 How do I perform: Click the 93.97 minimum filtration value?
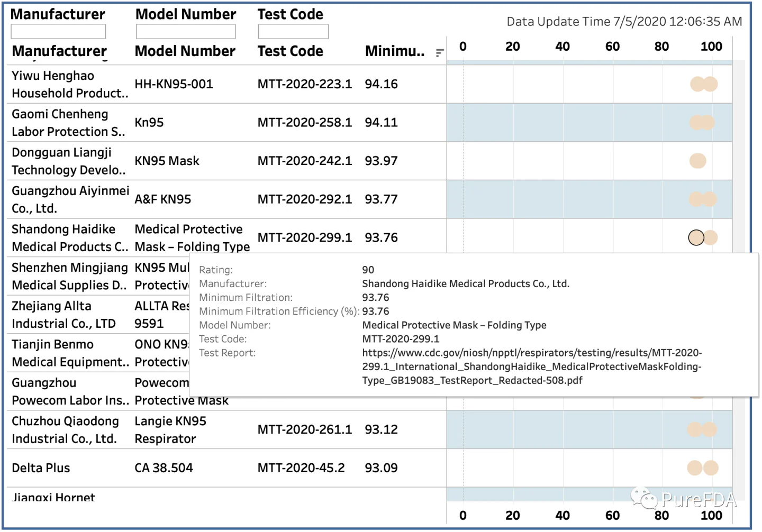(x=381, y=161)
